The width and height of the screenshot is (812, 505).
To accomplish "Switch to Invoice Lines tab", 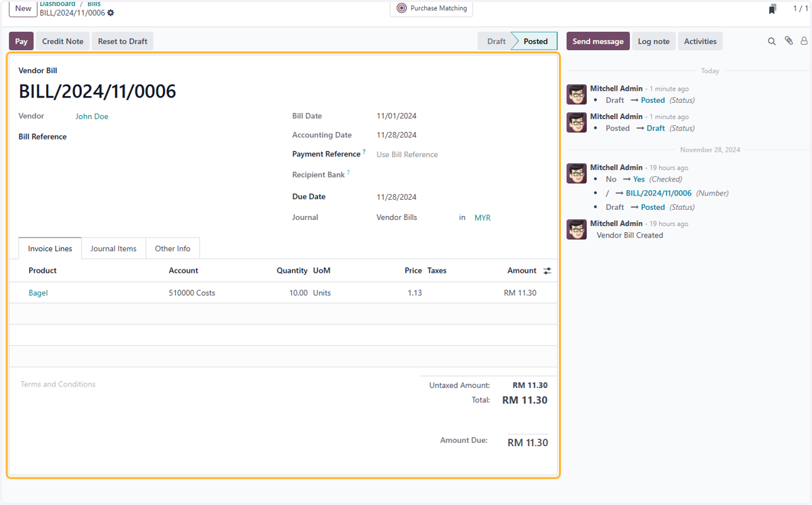I will click(x=50, y=248).
